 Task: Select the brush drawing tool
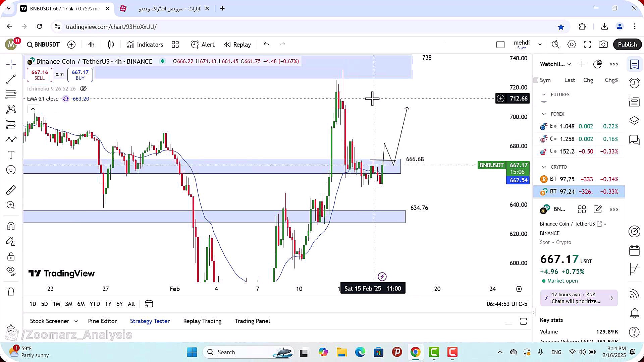point(11,139)
